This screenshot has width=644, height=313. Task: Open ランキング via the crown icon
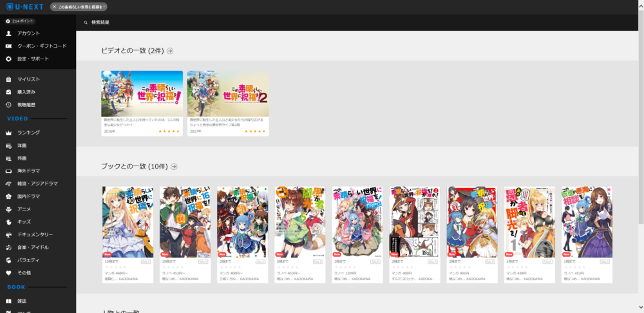(x=8, y=133)
